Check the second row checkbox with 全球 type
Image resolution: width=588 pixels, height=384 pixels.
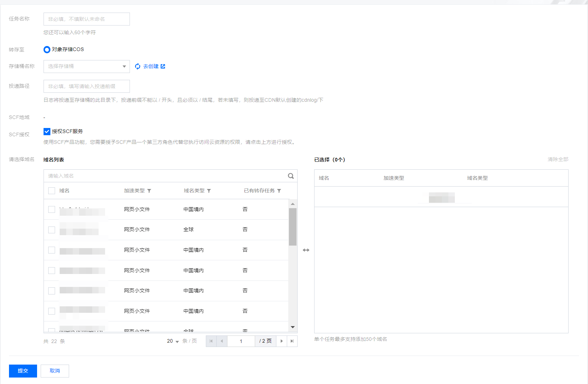pyautogui.click(x=51, y=230)
